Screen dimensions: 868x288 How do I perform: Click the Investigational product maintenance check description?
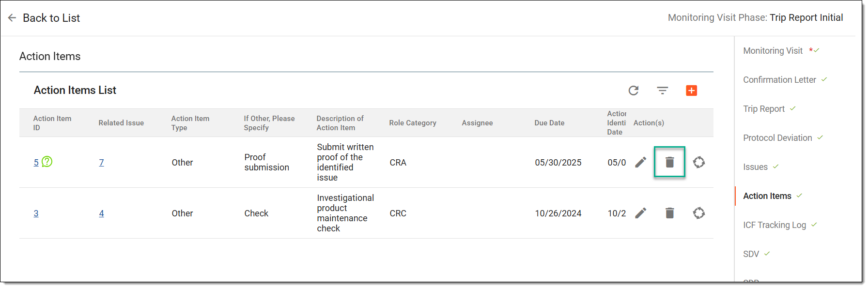click(345, 213)
